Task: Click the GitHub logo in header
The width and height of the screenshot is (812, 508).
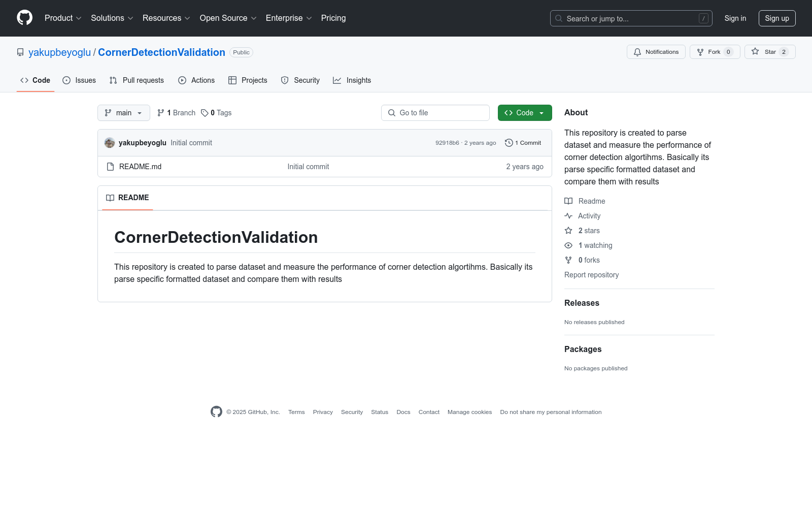Action: click(24, 18)
